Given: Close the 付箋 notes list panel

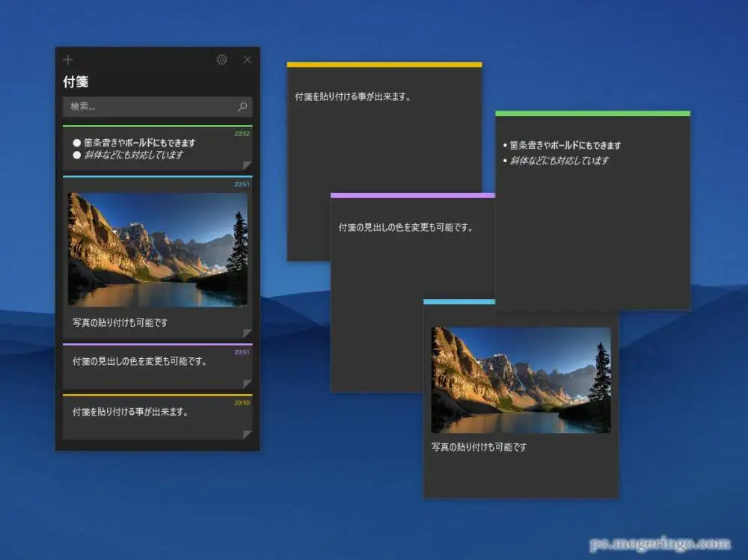Looking at the screenshot, I should 247,60.
